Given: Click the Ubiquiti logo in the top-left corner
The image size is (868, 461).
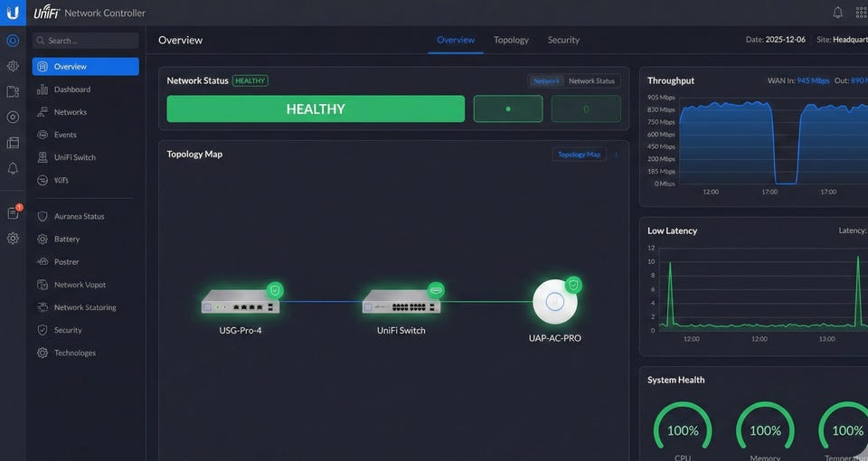Looking at the screenshot, I should click(13, 13).
